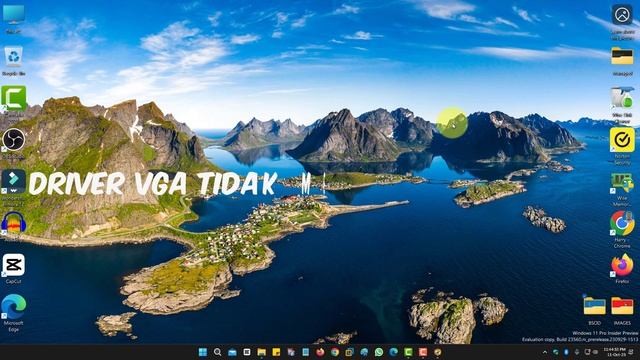This screenshot has height=360, width=640.
Task: Switch to Firefox in the taskbar
Action: coord(320,352)
